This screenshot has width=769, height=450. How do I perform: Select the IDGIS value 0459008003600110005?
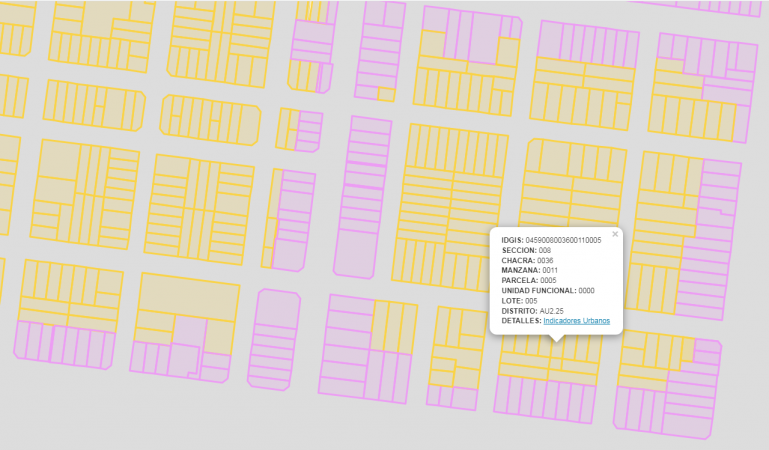(564, 240)
